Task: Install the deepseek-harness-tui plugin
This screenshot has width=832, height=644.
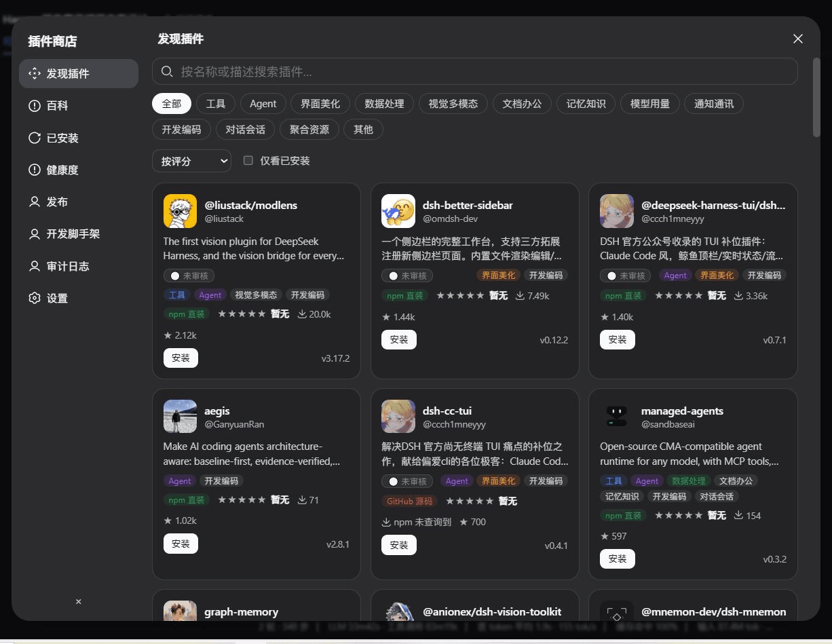Action: [618, 339]
